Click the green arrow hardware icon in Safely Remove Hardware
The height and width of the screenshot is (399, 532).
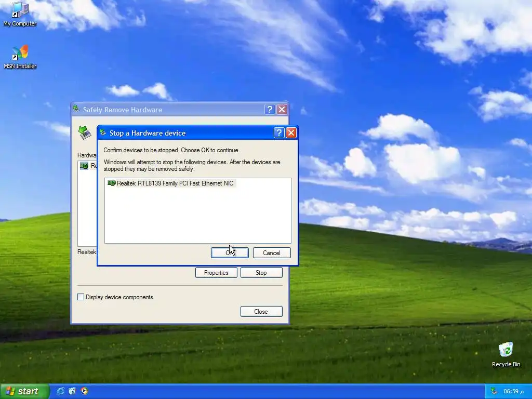(85, 132)
